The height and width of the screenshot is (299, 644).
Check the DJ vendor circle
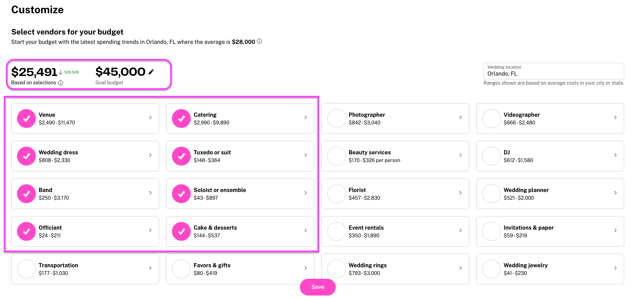pyautogui.click(x=492, y=156)
